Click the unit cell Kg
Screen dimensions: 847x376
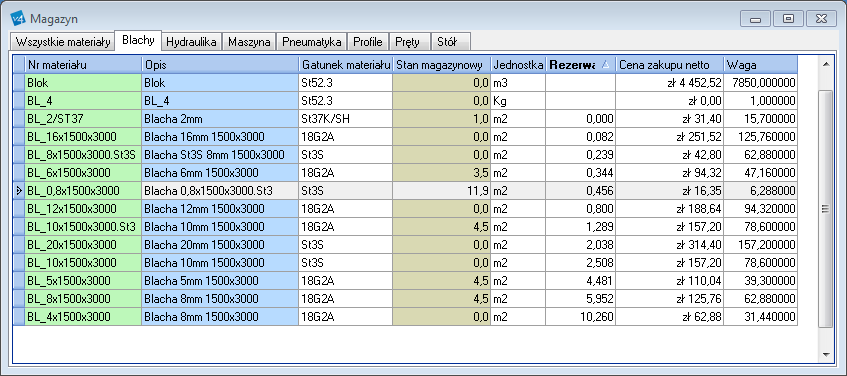pos(518,100)
